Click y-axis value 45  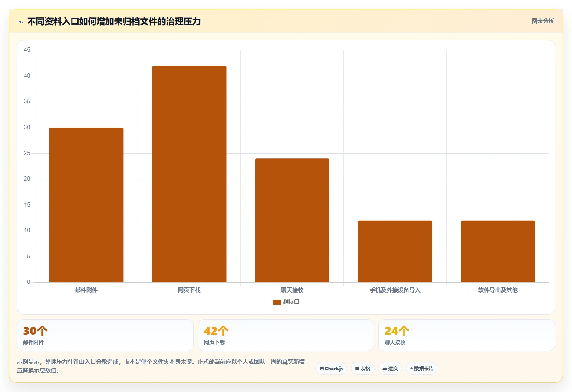pos(27,50)
